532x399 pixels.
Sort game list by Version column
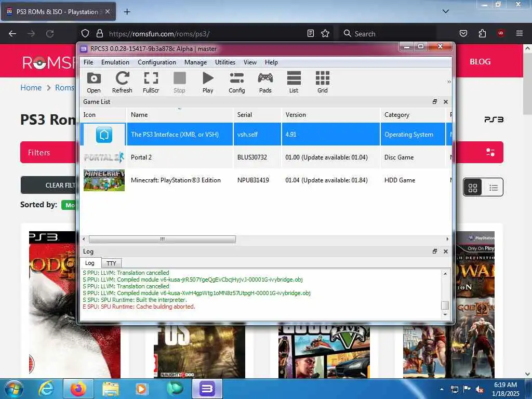(x=331, y=115)
